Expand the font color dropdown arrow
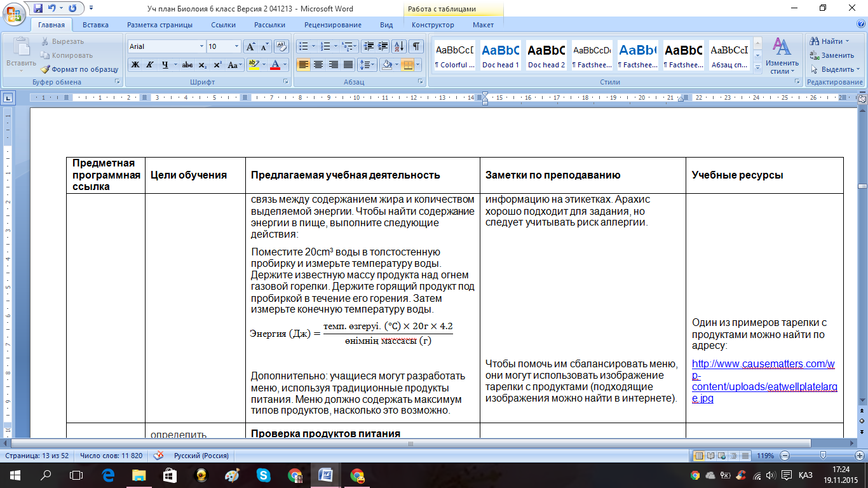Viewport: 868px width, 488px height. 285,65
